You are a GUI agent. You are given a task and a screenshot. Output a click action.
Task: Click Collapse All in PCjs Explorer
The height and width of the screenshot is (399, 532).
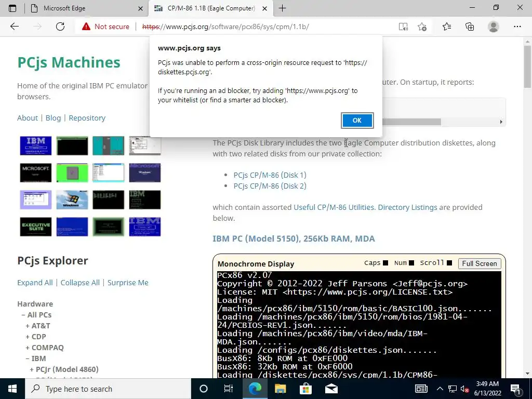tap(80, 283)
